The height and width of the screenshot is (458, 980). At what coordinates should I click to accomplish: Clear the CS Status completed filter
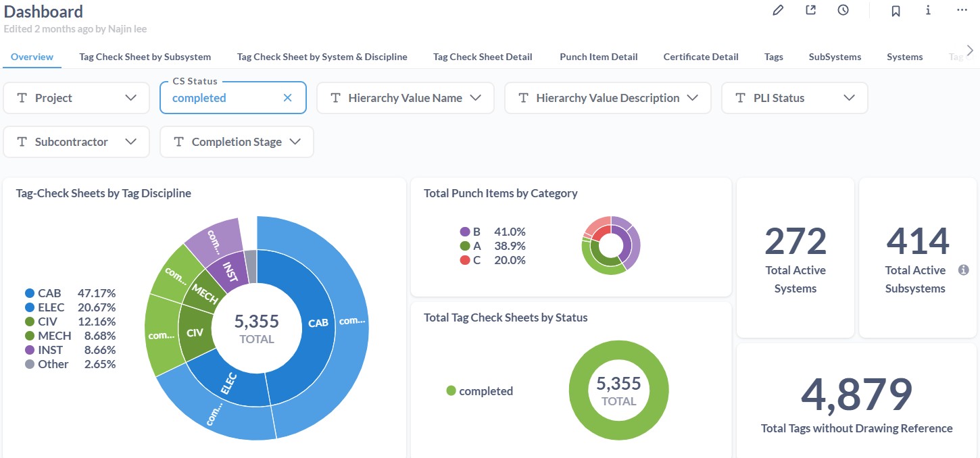287,98
